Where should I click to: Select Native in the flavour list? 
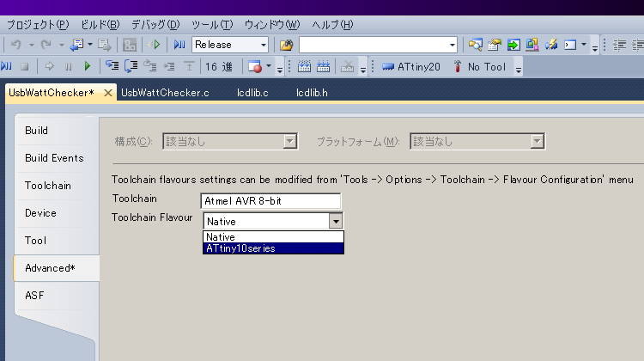point(273,237)
